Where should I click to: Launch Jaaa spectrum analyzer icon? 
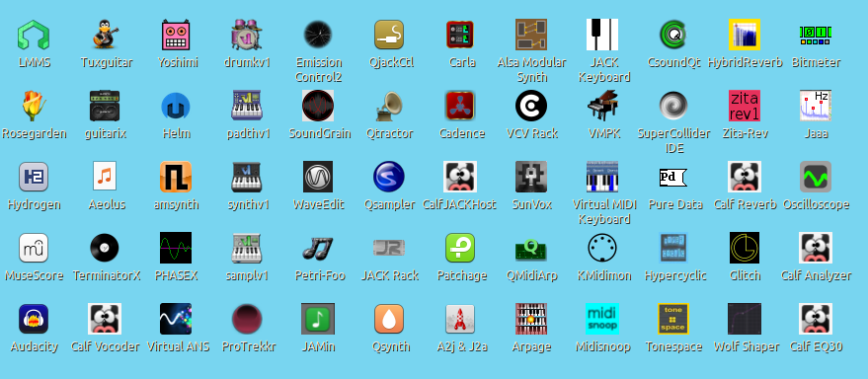pyautogui.click(x=816, y=106)
